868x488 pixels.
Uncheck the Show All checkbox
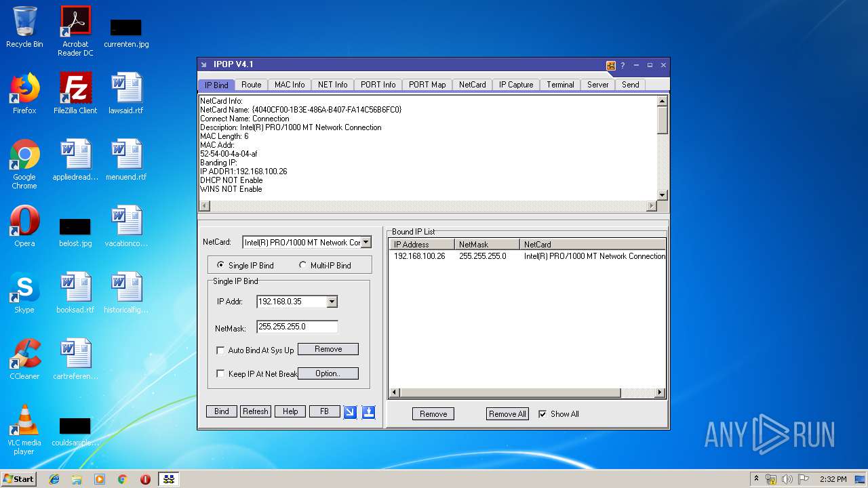542,414
